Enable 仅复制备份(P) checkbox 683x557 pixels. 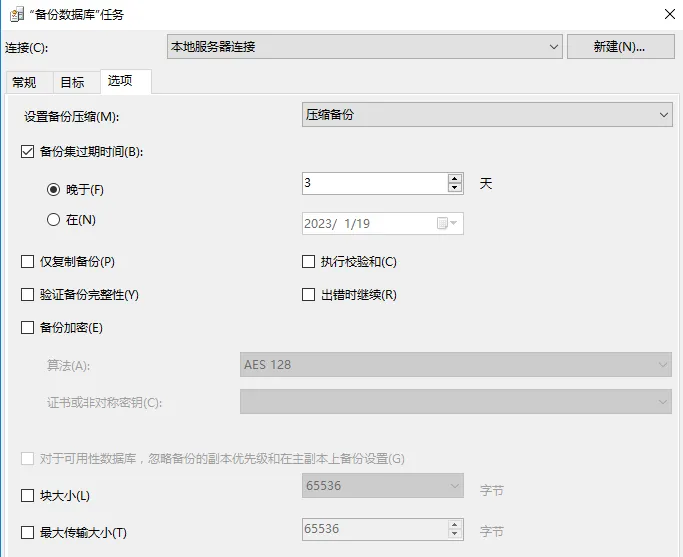pos(27,262)
